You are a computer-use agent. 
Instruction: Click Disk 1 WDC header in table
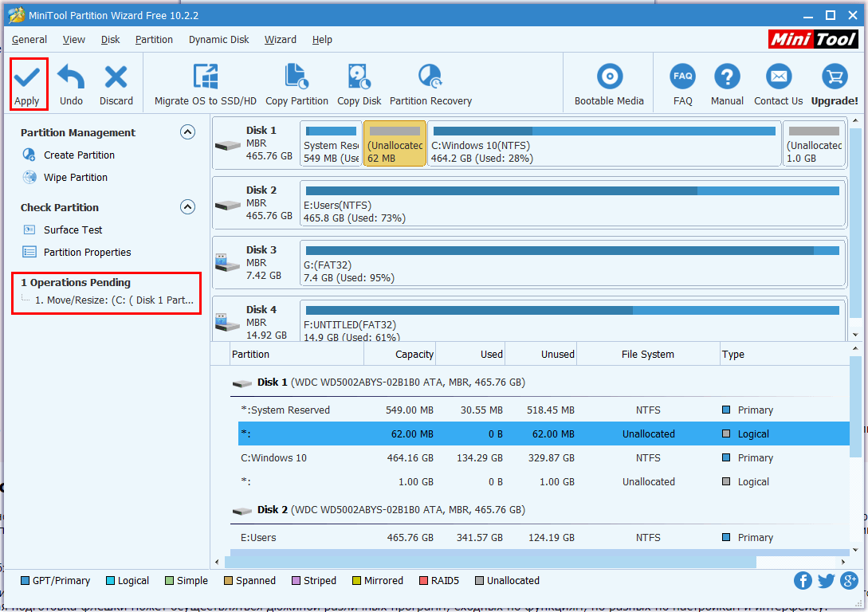point(391,382)
